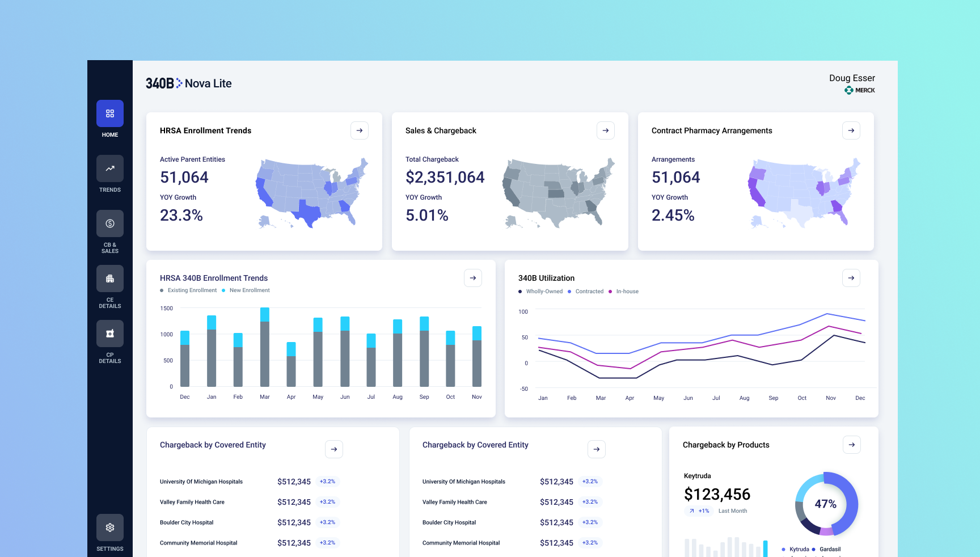
Task: Click the TRENDS label in sidebar
Action: tap(110, 190)
